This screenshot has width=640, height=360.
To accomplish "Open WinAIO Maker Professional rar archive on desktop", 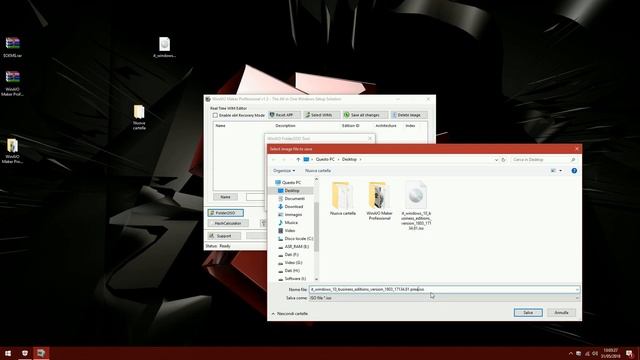I will pos(13,83).
